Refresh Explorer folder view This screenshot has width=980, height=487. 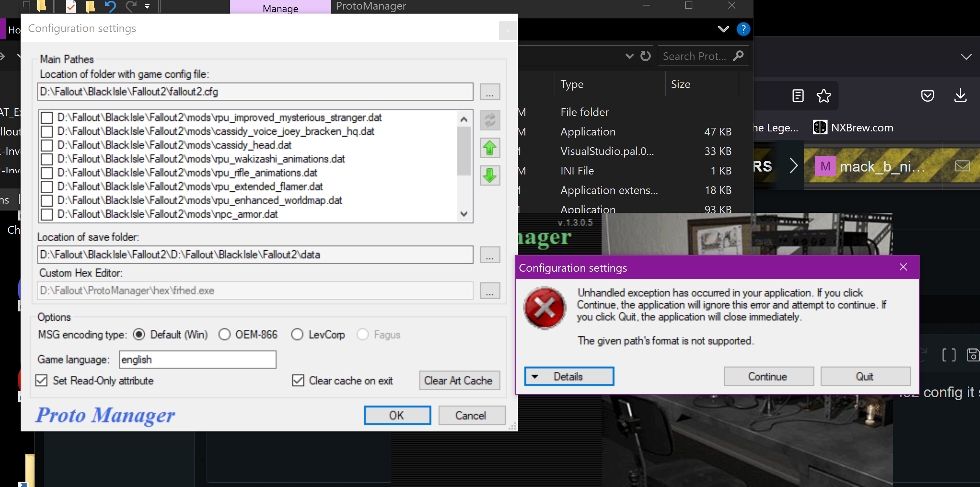pyautogui.click(x=645, y=56)
